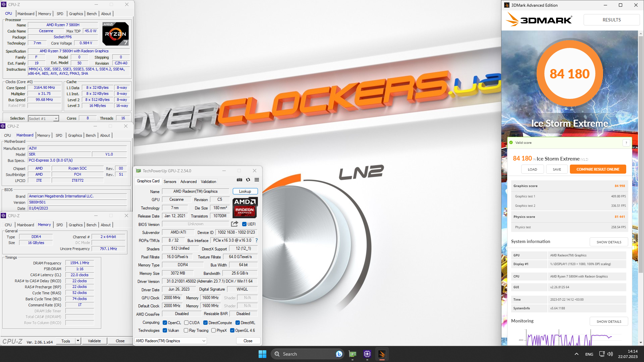Open 3DMark from the taskbar
Screen dimensions: 644x362
pyautogui.click(x=382, y=354)
